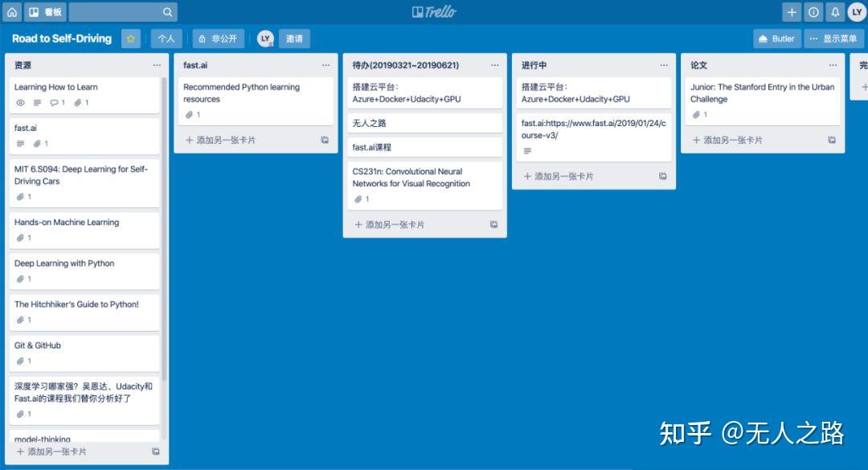Open the Trello home icon
The height and width of the screenshot is (470, 868).
[x=11, y=11]
